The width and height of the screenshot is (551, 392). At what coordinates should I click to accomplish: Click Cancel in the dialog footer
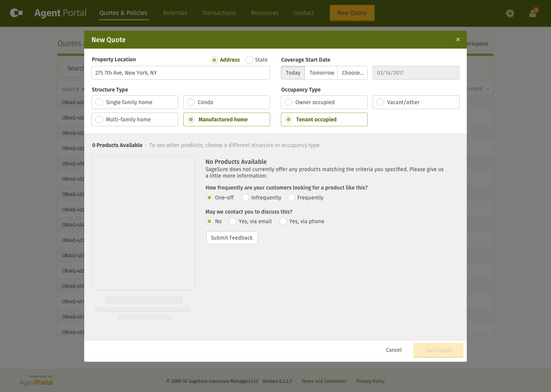tap(394, 350)
